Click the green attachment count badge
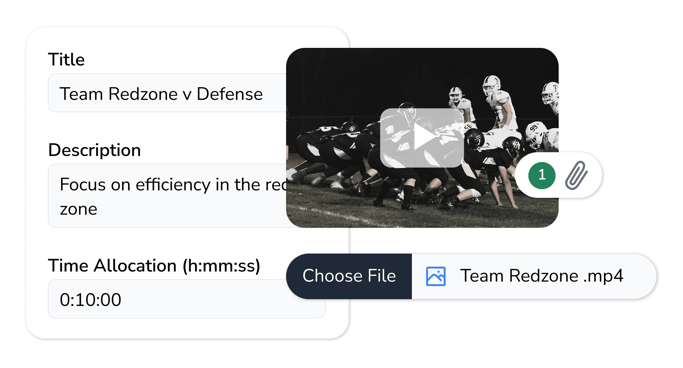This screenshot has width=683, height=368. coord(541,175)
